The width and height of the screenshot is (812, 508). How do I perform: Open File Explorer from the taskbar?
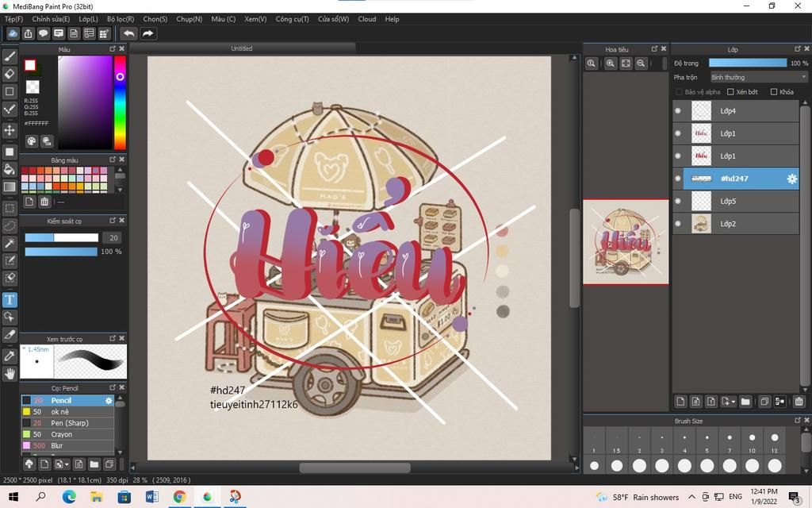coord(96,497)
